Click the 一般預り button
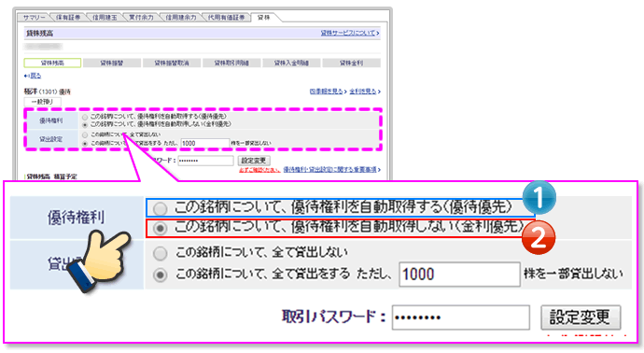 (x=42, y=102)
